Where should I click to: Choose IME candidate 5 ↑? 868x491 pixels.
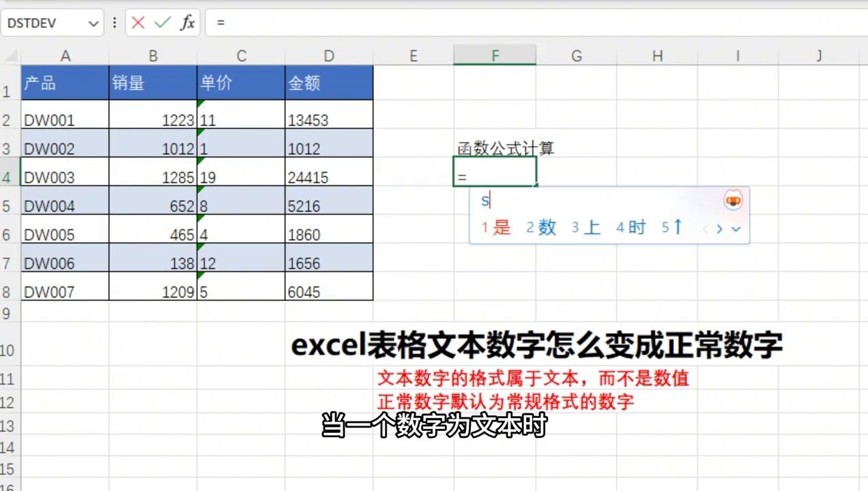tap(672, 228)
